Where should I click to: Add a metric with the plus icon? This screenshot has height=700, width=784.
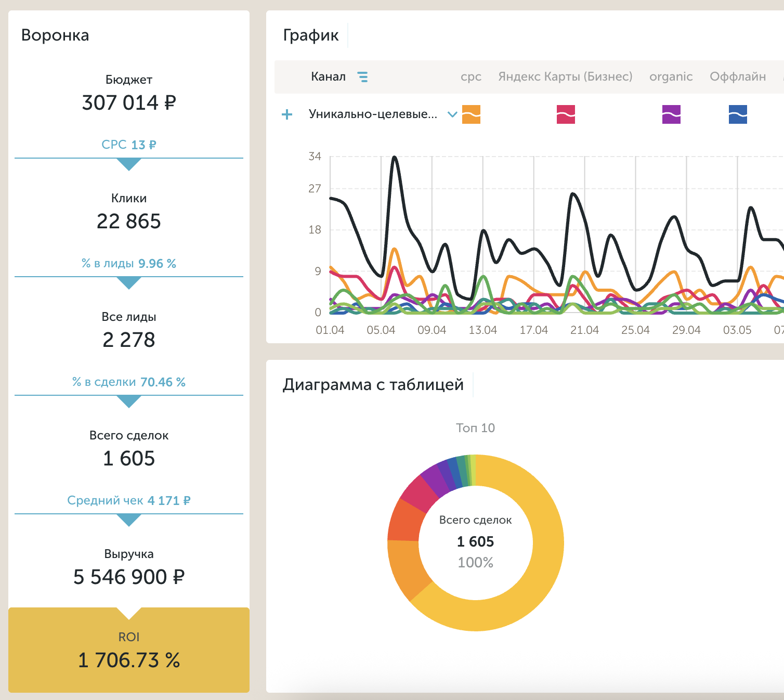(287, 114)
